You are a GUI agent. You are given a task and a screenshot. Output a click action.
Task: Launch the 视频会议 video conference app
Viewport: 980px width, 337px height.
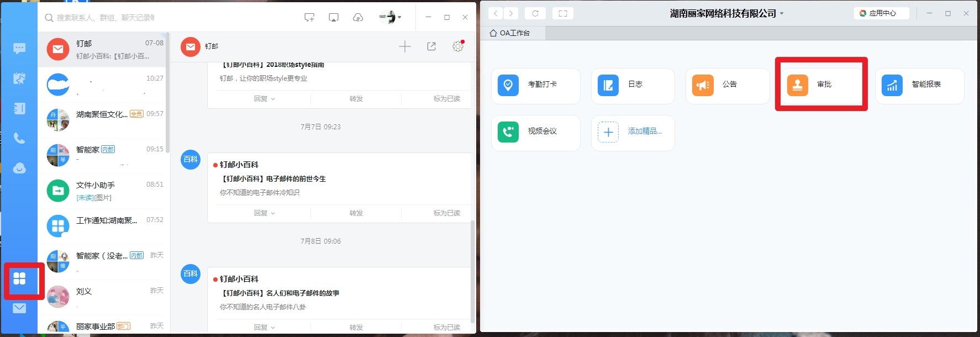click(535, 132)
